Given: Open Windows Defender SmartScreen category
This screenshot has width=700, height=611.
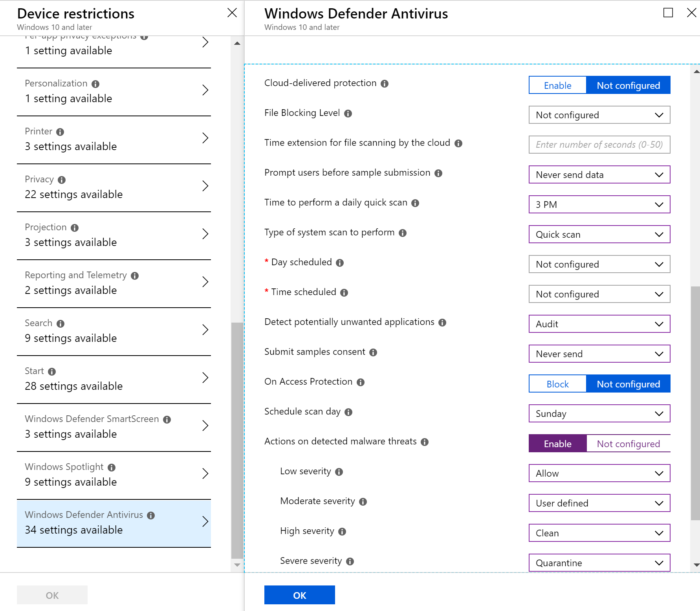Looking at the screenshot, I should click(x=114, y=428).
